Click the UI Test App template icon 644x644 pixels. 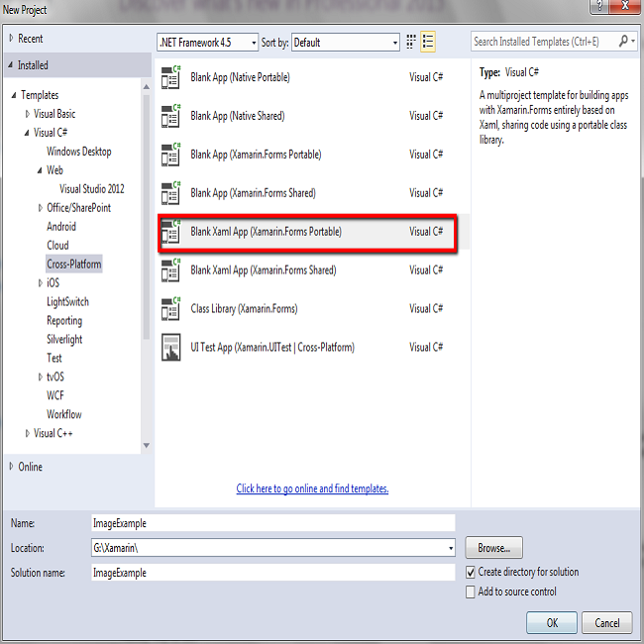point(170,348)
